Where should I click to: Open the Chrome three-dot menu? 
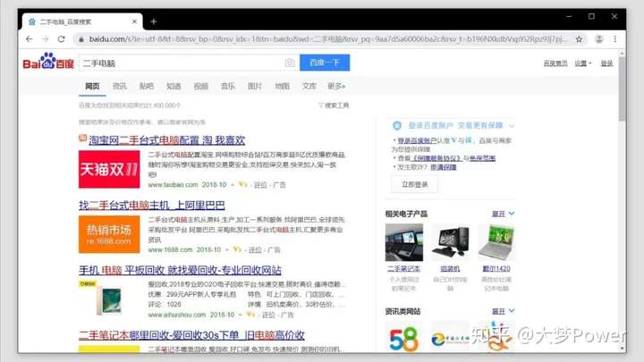click(614, 39)
